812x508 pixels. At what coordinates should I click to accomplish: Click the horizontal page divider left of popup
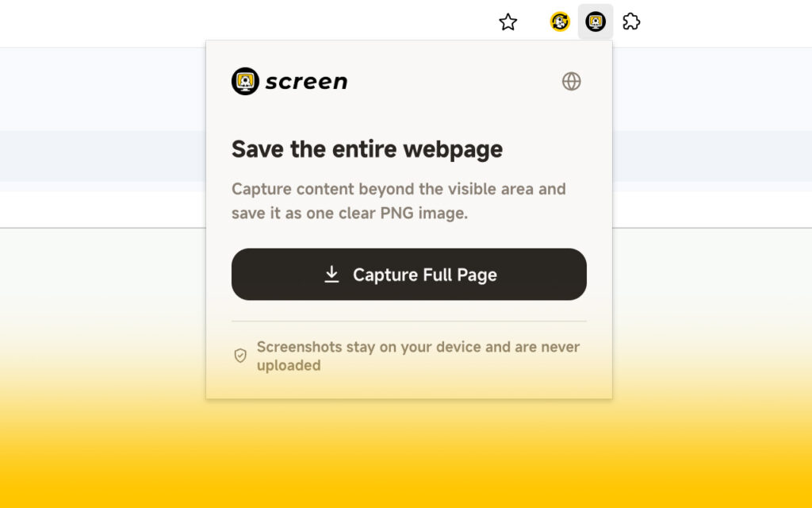click(x=102, y=228)
